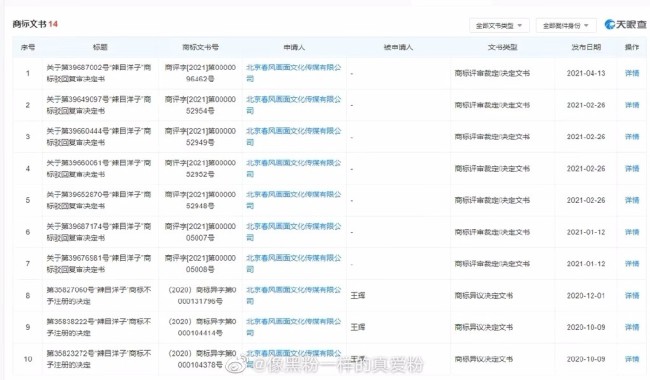This screenshot has height=380, width=650.
Task: Click the 被申请人 column header
Action: (x=398, y=47)
